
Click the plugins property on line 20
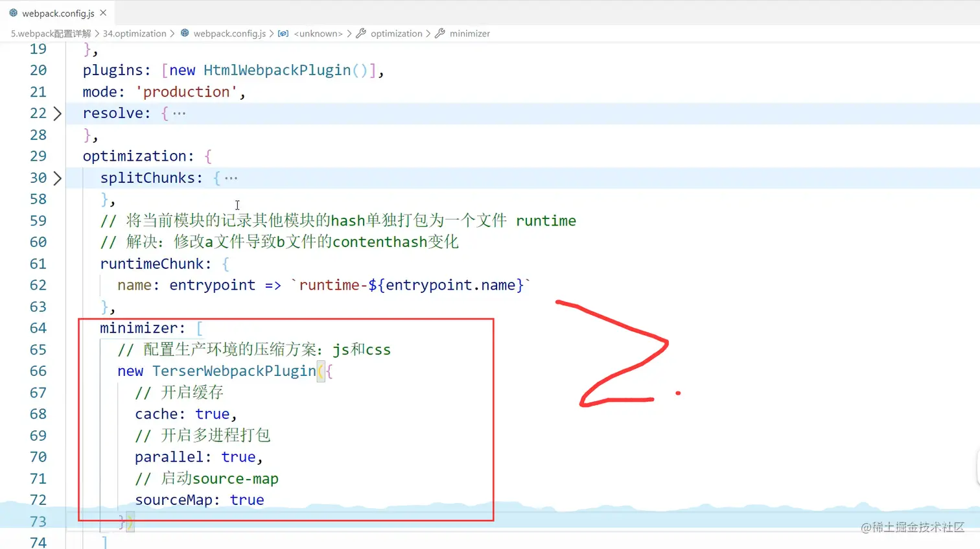coord(112,70)
